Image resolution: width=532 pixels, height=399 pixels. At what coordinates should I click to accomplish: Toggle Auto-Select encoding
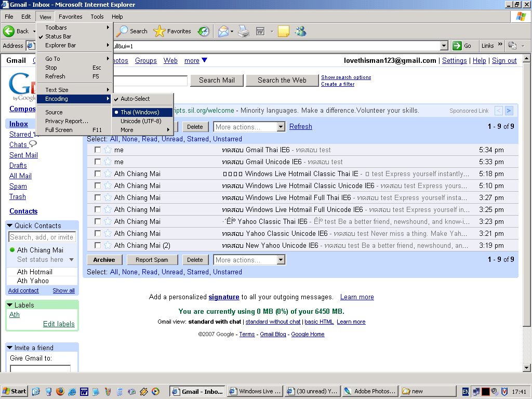pos(142,99)
